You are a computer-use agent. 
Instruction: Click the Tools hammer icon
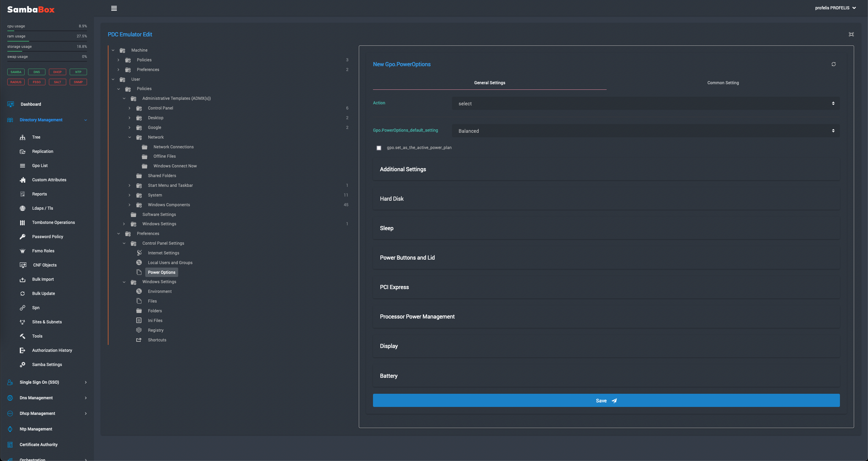[23, 336]
